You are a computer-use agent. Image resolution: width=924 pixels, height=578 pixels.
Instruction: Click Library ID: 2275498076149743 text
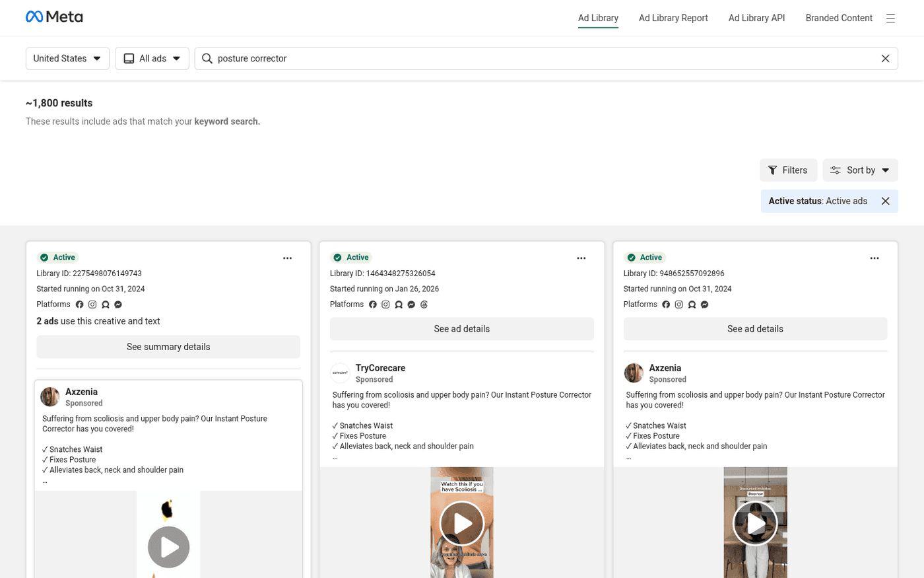click(89, 273)
